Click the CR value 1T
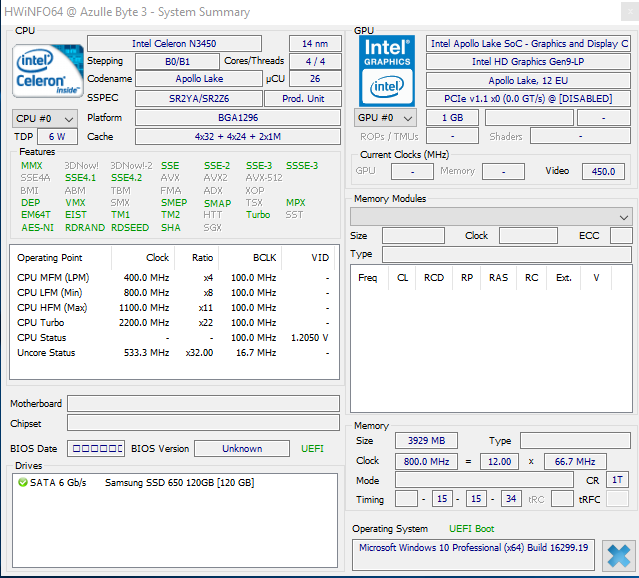Image resolution: width=639 pixels, height=578 pixels. (617, 480)
